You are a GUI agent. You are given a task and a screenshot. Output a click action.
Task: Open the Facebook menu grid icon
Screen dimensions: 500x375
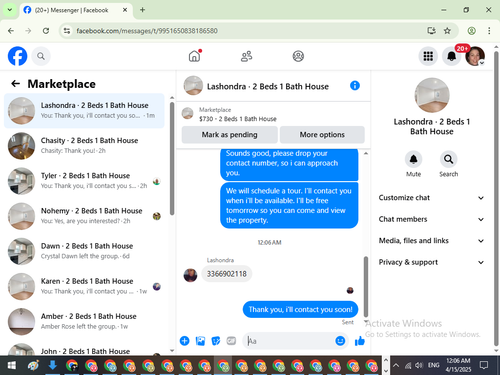428,56
